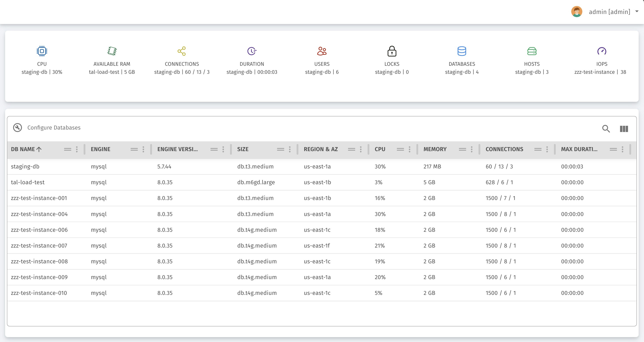Click the Configure Databases wrench icon
The image size is (644, 342).
tap(18, 128)
